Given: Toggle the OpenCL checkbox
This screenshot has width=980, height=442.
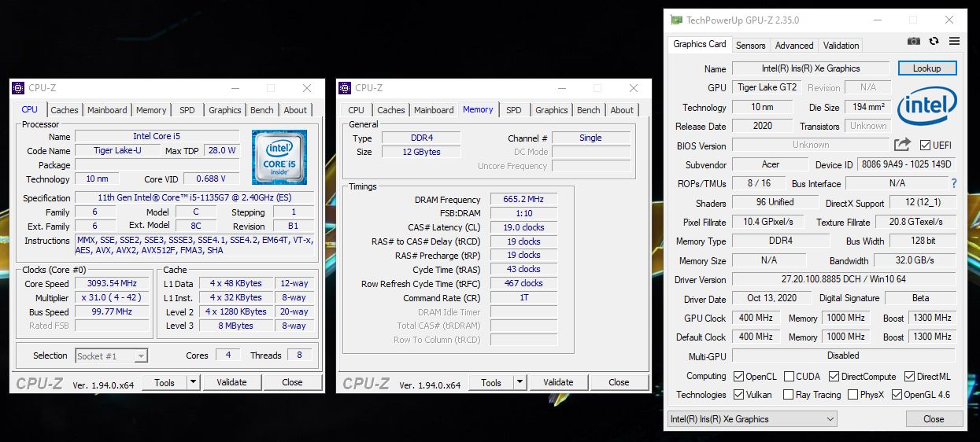Looking at the screenshot, I should 738,377.
